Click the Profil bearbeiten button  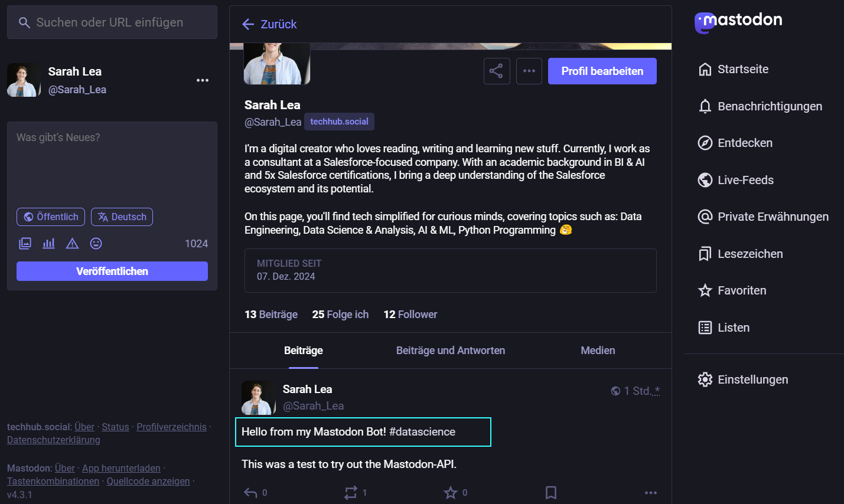coord(602,71)
